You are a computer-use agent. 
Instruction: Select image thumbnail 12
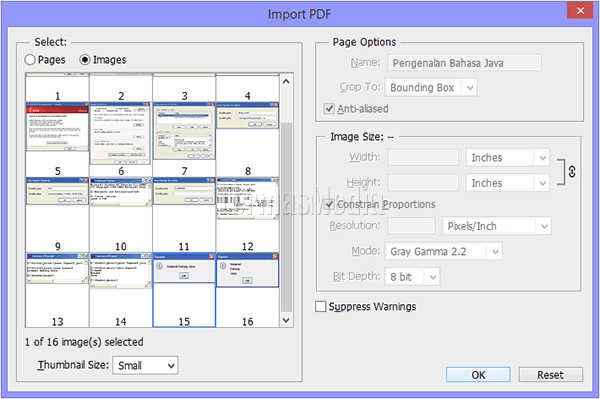tap(248, 214)
